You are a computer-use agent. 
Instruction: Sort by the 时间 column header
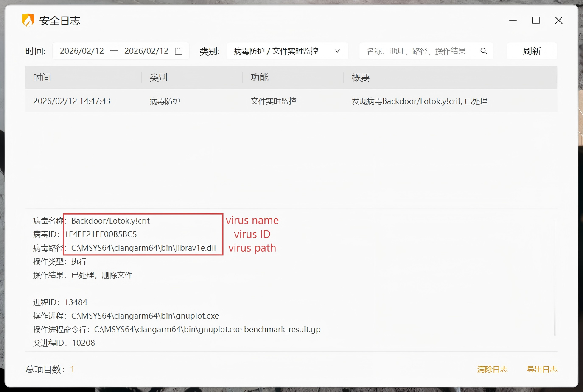pyautogui.click(x=42, y=78)
